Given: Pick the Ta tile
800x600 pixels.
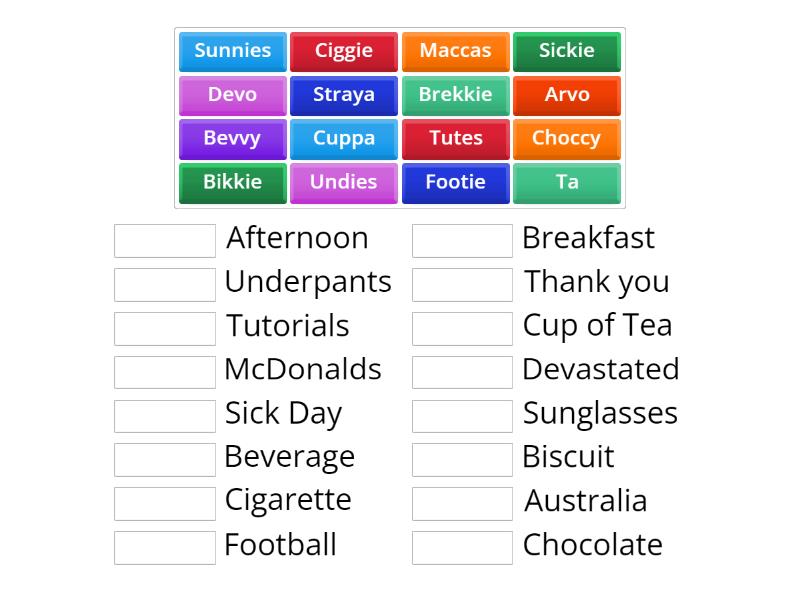Looking at the screenshot, I should pos(567,183).
